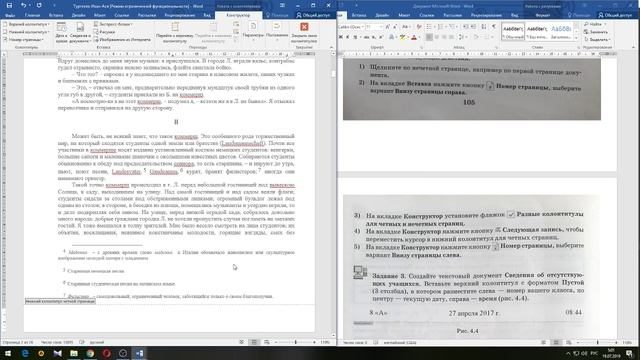Screen dimensions: 640x360
Task: Decrease font size in the right Word window
Action: 395,27
